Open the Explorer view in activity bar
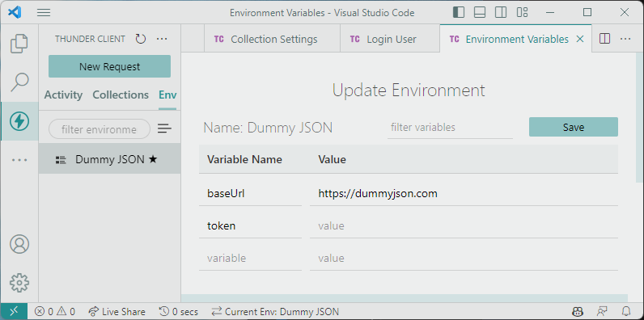644x320 pixels. 19,44
